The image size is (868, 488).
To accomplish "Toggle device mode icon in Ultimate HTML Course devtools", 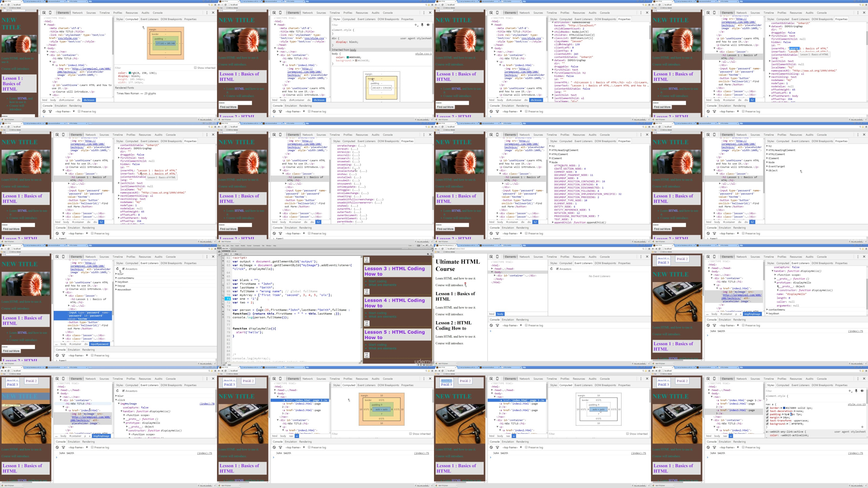I will [x=497, y=257].
